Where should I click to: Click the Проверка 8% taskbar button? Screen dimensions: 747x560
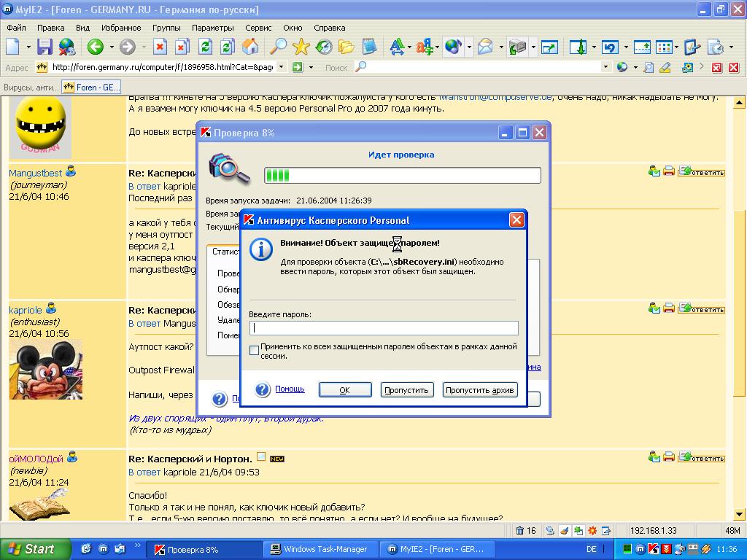tap(204, 549)
